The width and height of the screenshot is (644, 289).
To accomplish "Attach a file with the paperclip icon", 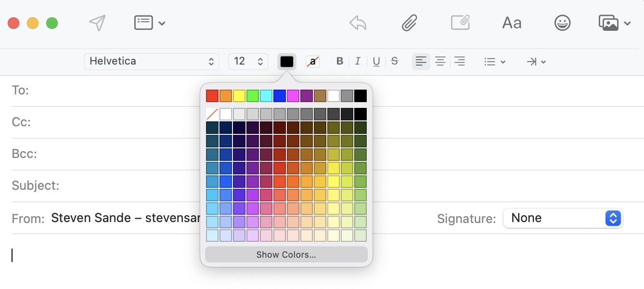I will click(x=409, y=23).
